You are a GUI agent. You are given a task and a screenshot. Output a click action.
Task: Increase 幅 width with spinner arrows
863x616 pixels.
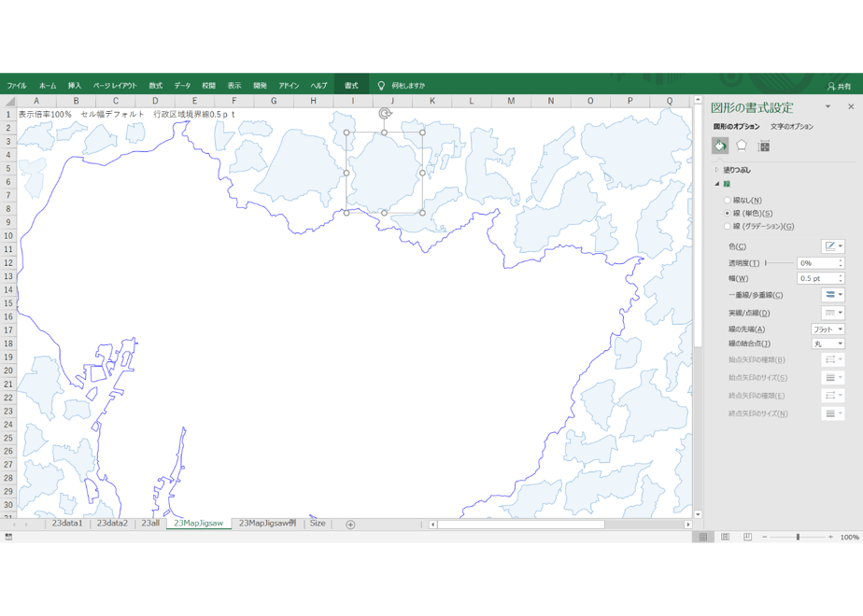click(841, 275)
